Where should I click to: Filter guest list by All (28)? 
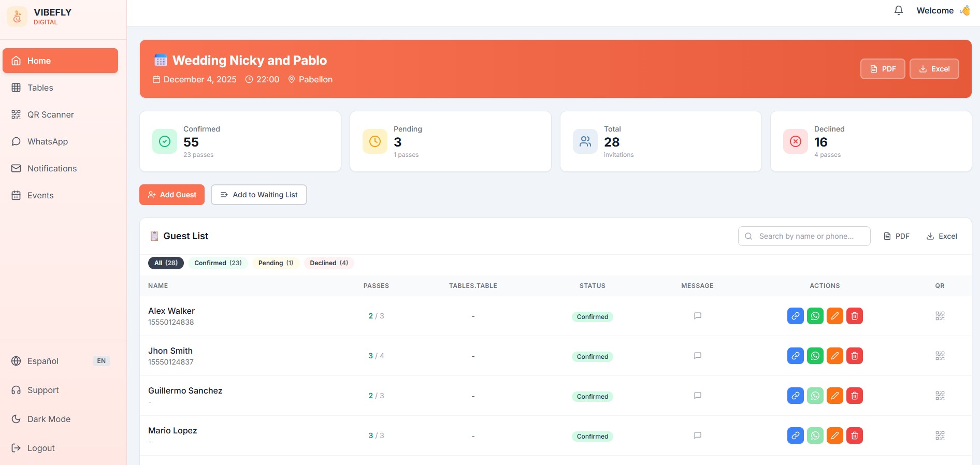(x=166, y=263)
